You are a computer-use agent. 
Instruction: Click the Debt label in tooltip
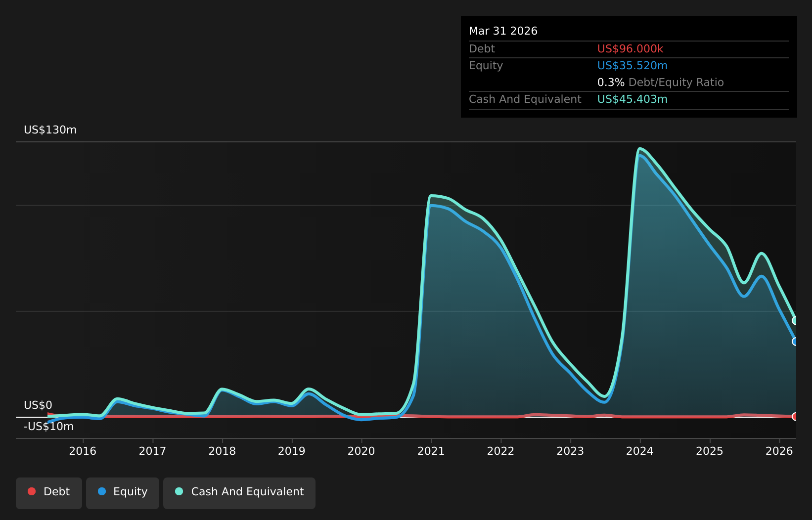coord(482,49)
